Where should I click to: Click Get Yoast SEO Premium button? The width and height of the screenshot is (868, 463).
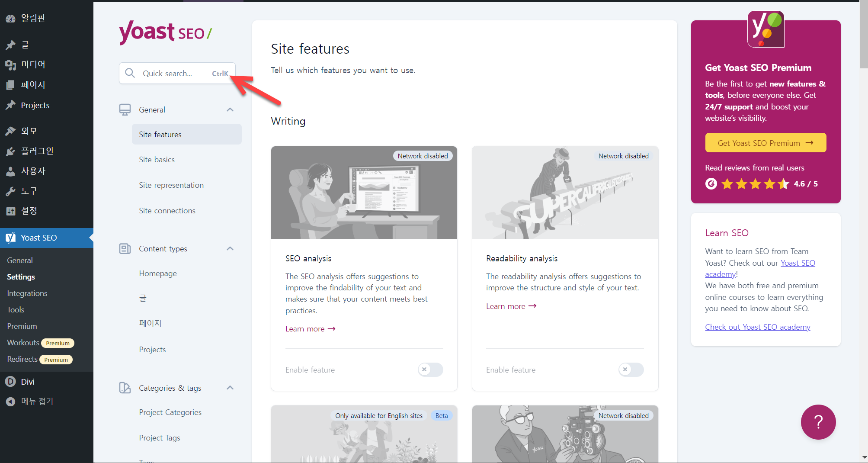766,143
